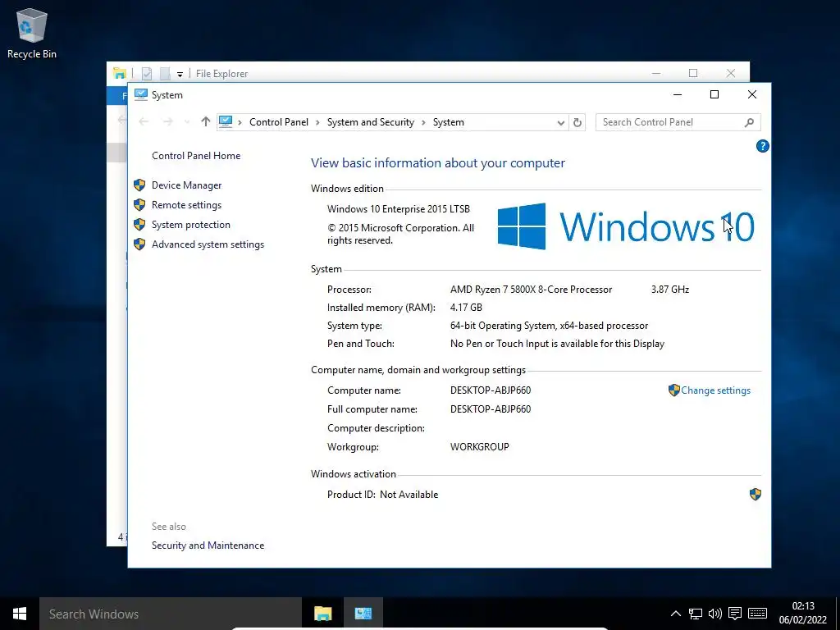
Task: Click Change settings link
Action: 715,390
